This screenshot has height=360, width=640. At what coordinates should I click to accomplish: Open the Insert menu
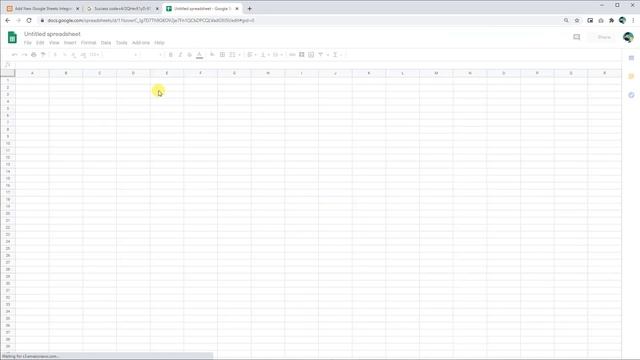tap(70, 43)
